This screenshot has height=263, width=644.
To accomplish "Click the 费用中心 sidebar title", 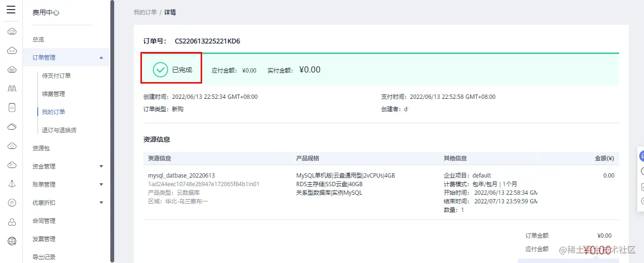I will [46, 13].
